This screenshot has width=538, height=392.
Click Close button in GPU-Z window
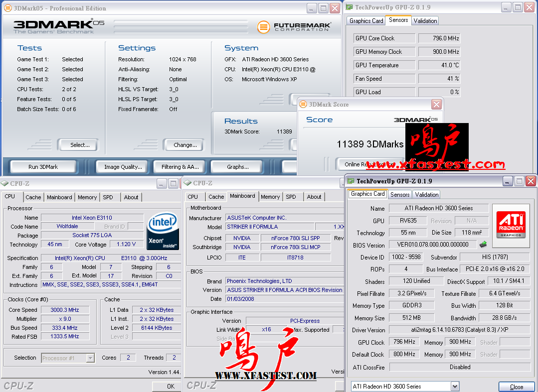click(517, 387)
